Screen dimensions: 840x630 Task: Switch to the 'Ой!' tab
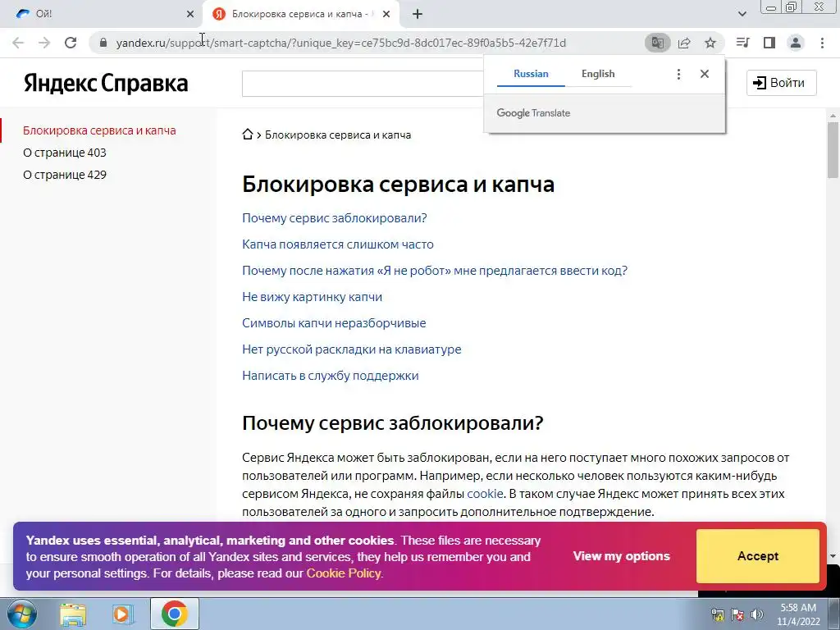102,15
